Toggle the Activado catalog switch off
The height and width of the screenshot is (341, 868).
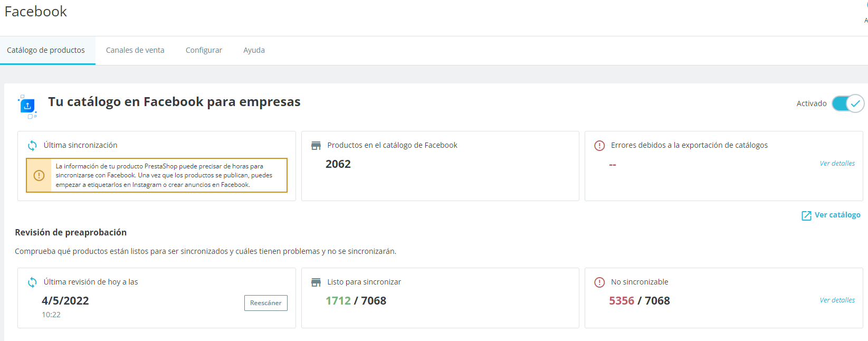tap(847, 103)
